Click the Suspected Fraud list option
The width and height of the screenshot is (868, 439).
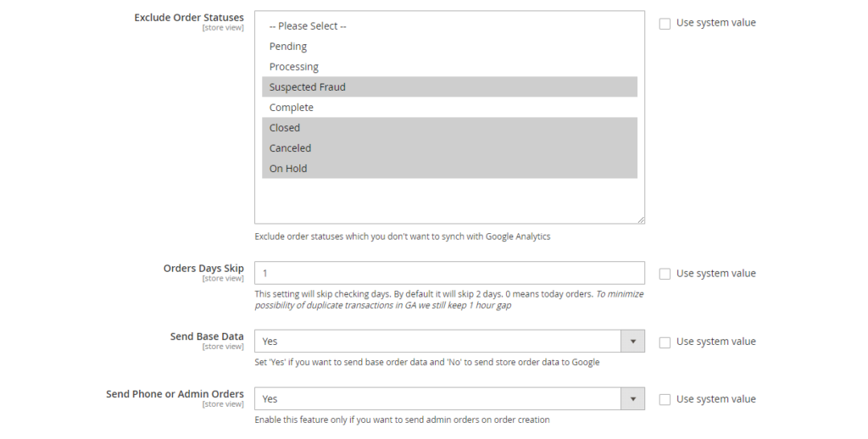307,87
